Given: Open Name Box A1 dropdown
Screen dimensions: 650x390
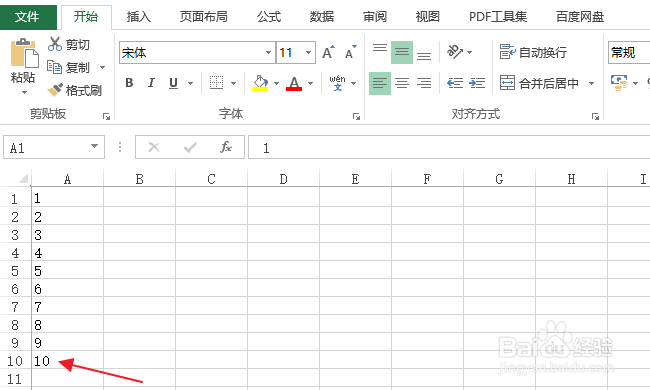Looking at the screenshot, I should coord(95,146).
